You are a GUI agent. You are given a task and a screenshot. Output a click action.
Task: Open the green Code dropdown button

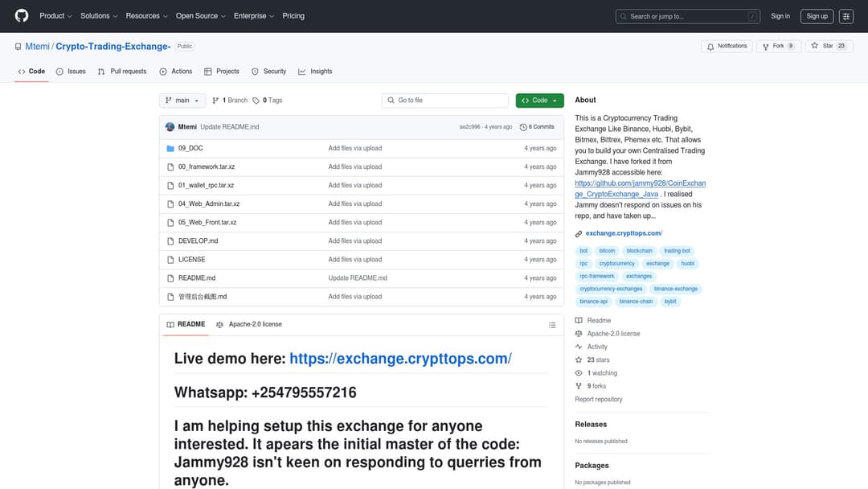(x=540, y=101)
